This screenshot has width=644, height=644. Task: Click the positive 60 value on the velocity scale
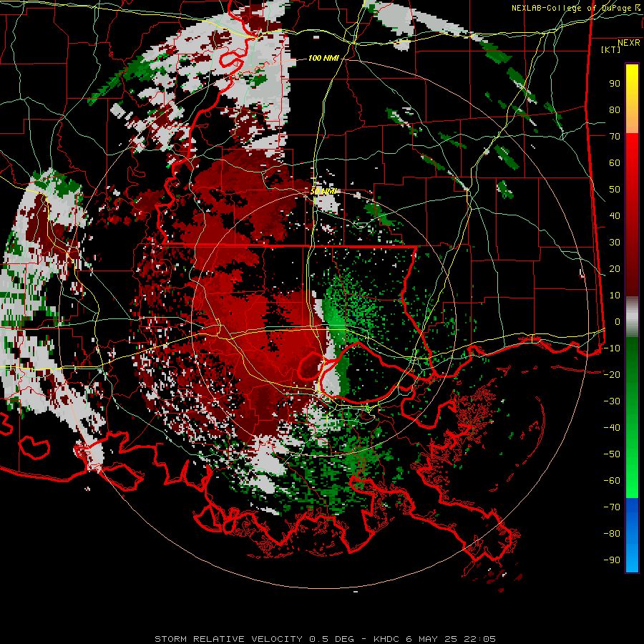pos(615,163)
